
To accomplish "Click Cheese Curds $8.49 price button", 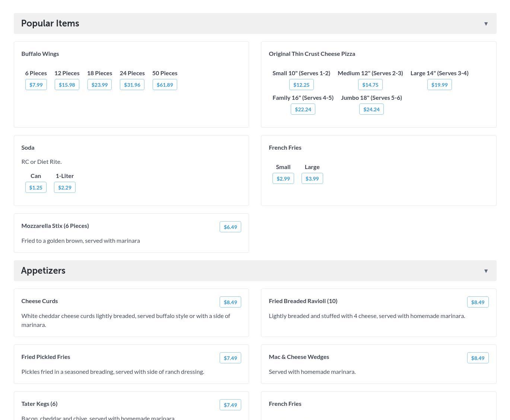I will coord(230,302).
